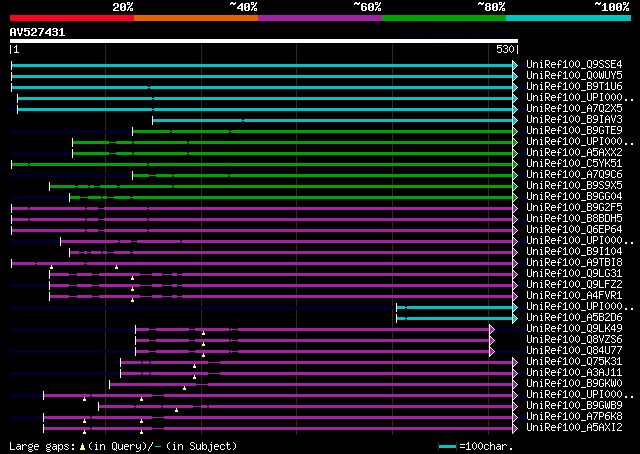The height and width of the screenshot is (454, 640).
Task: Click the UniRef100_A5B2D6 label
Action: (574, 318)
